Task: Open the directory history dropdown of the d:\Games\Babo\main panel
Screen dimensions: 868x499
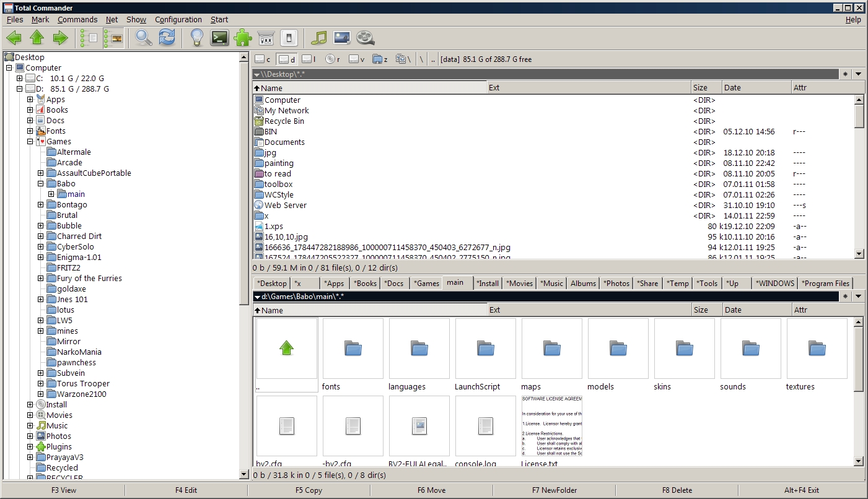Action: (858, 297)
